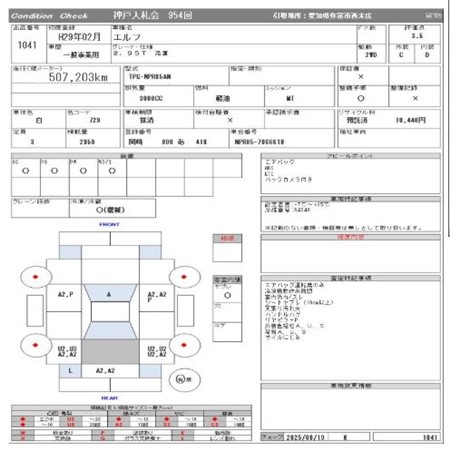Click the evaluation score 3.5 box
The width and height of the screenshot is (450, 450).
point(417,36)
